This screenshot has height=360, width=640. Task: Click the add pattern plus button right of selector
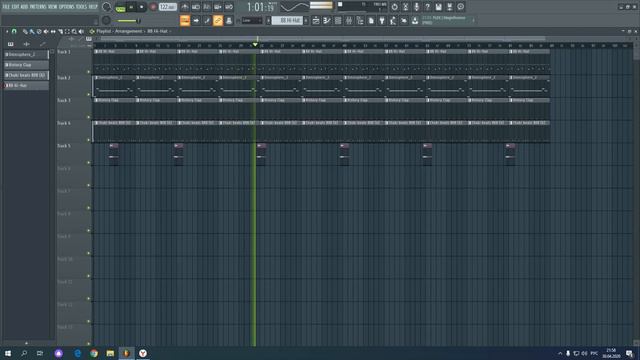tap(306, 20)
